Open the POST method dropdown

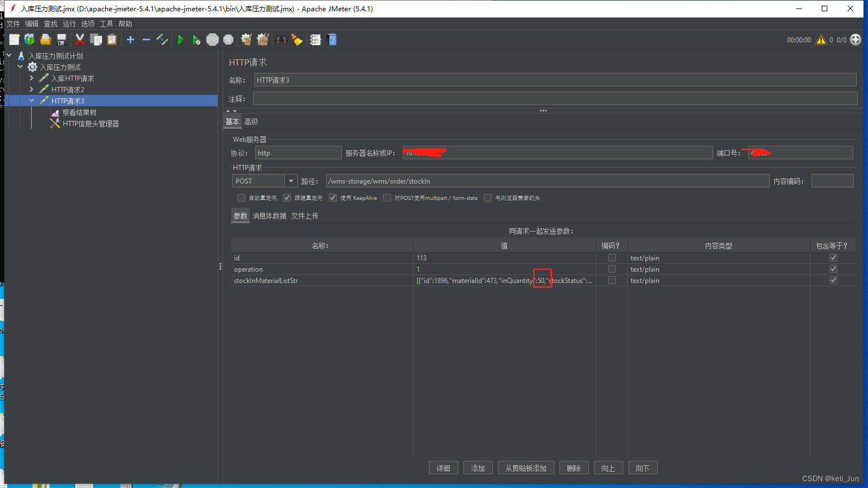tap(291, 181)
